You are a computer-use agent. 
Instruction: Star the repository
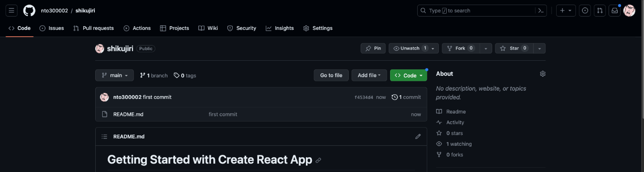(514, 48)
